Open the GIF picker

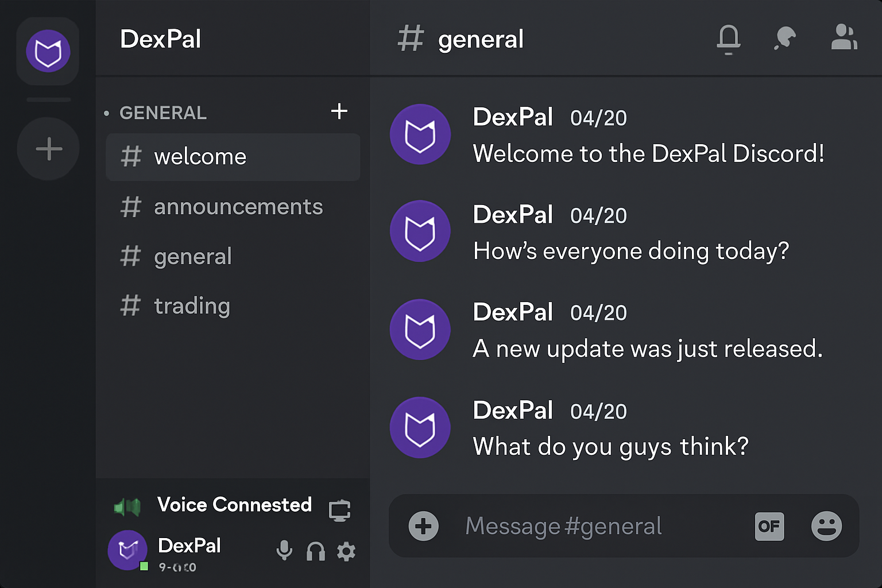(x=769, y=526)
